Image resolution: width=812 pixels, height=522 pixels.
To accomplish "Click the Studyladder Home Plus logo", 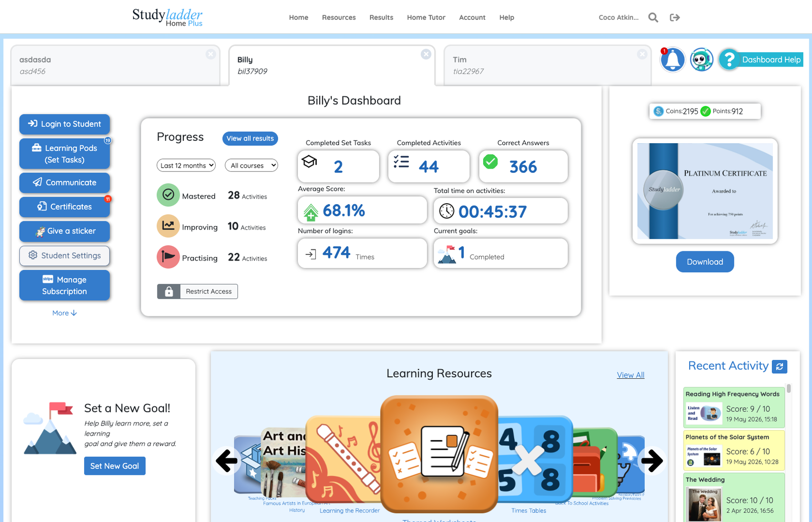I will pos(167,17).
